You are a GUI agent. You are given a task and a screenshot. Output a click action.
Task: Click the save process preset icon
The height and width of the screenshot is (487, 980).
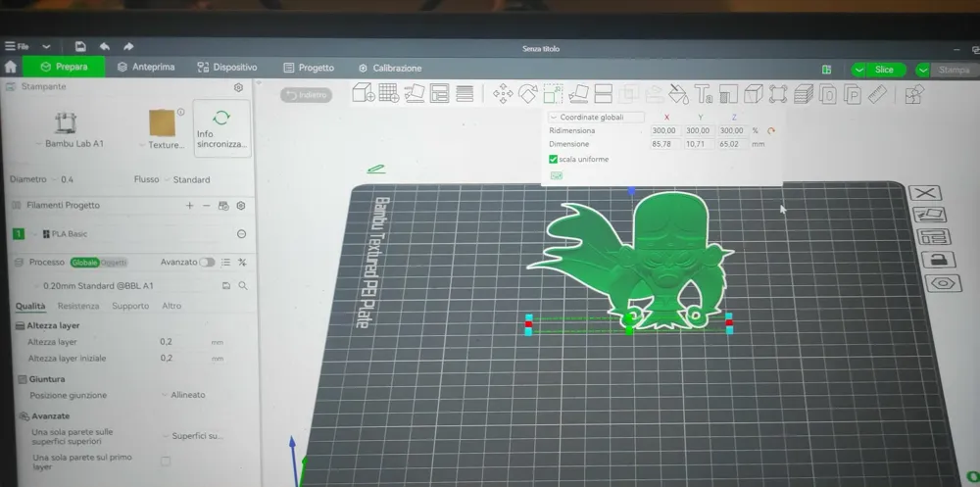click(226, 286)
